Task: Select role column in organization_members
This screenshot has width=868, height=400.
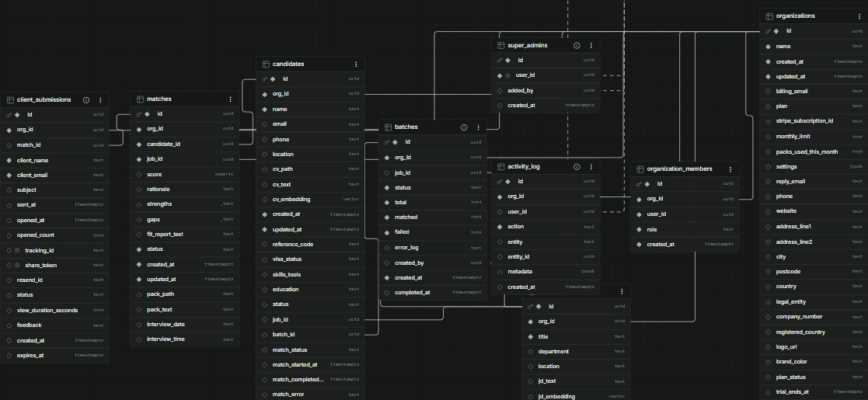Action: click(x=685, y=230)
